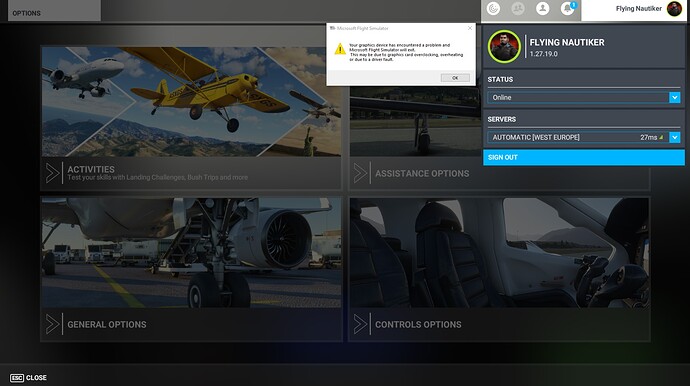Click the STATUS section label
Image resolution: width=690 pixels, height=386 pixels.
click(x=500, y=79)
